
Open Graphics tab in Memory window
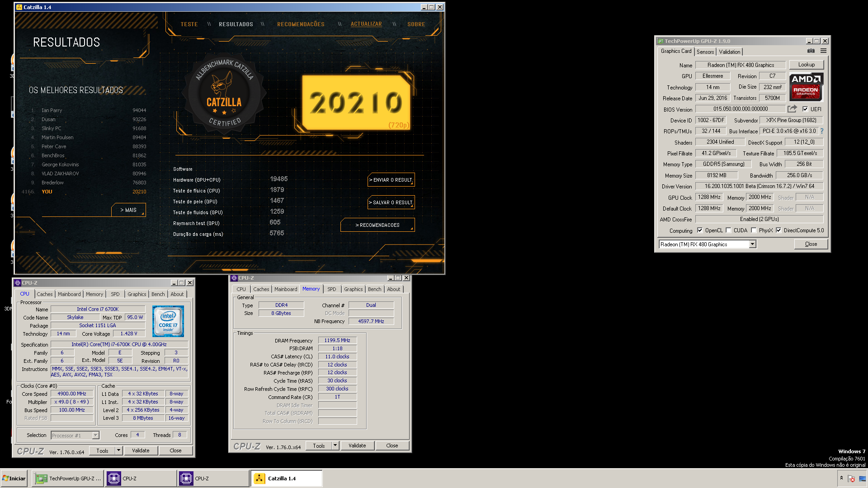[x=354, y=289]
